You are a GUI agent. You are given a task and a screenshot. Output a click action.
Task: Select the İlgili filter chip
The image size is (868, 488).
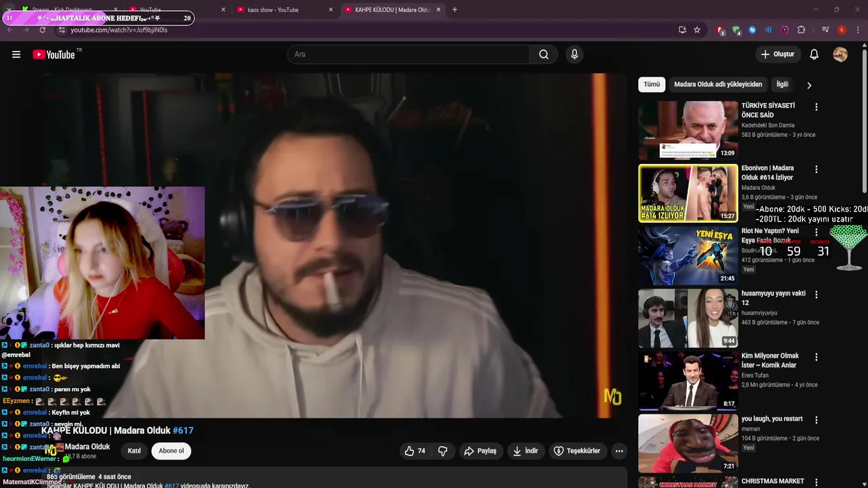tap(782, 84)
